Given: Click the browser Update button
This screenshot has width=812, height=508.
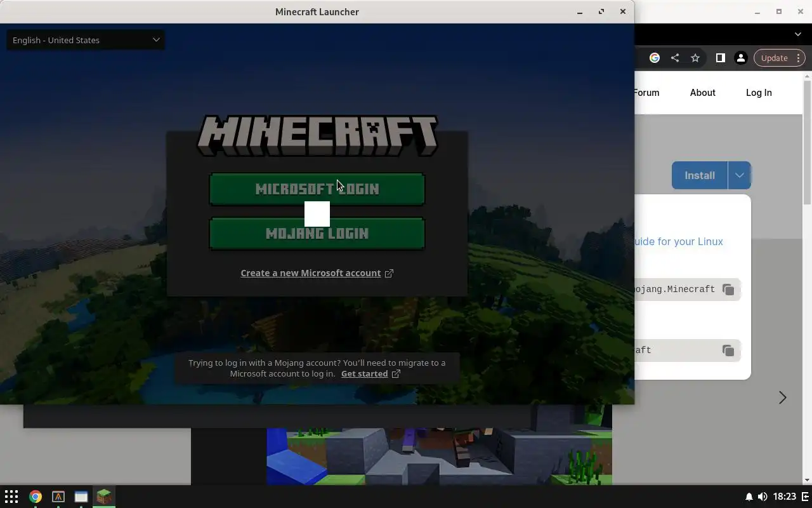Looking at the screenshot, I should point(780,58).
